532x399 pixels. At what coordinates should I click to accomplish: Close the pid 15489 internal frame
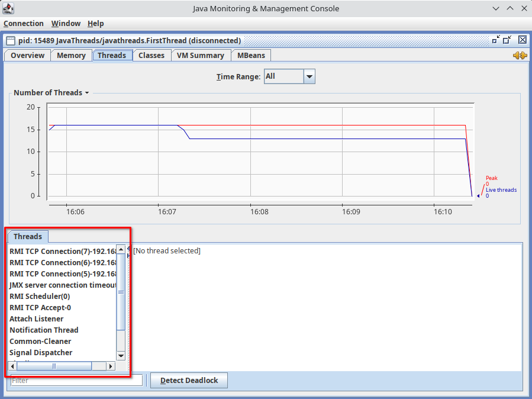(x=523, y=40)
